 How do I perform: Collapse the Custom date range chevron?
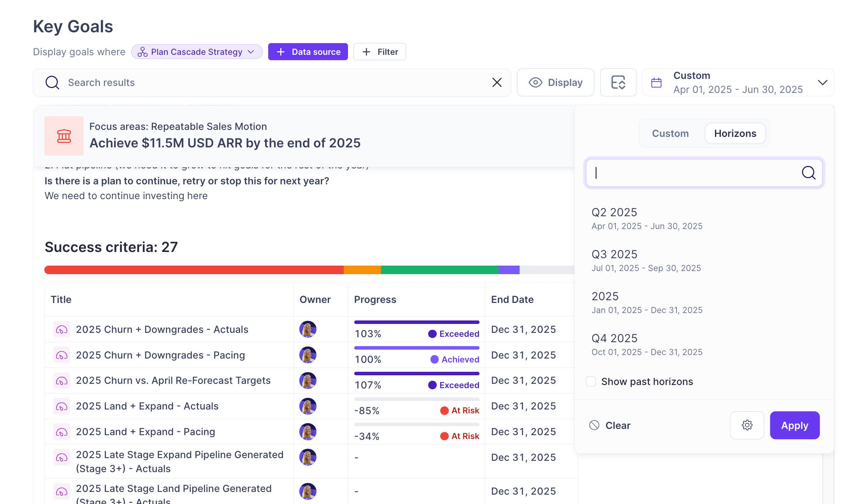tap(822, 82)
